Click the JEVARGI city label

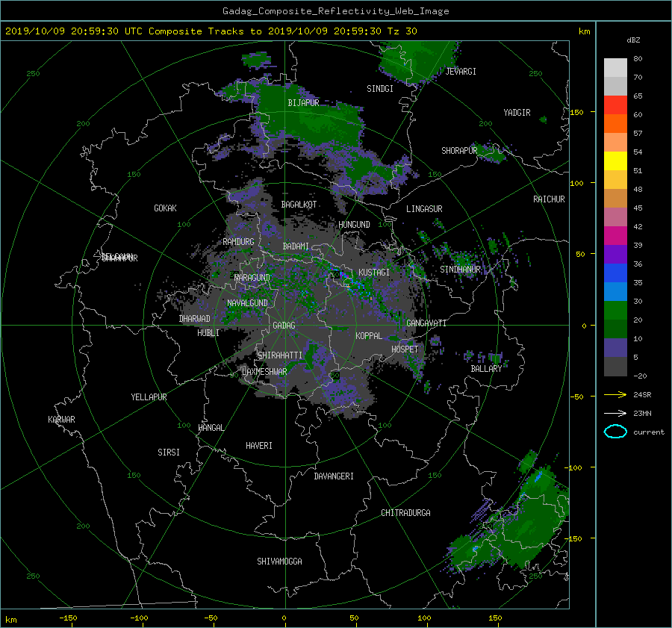[461, 72]
